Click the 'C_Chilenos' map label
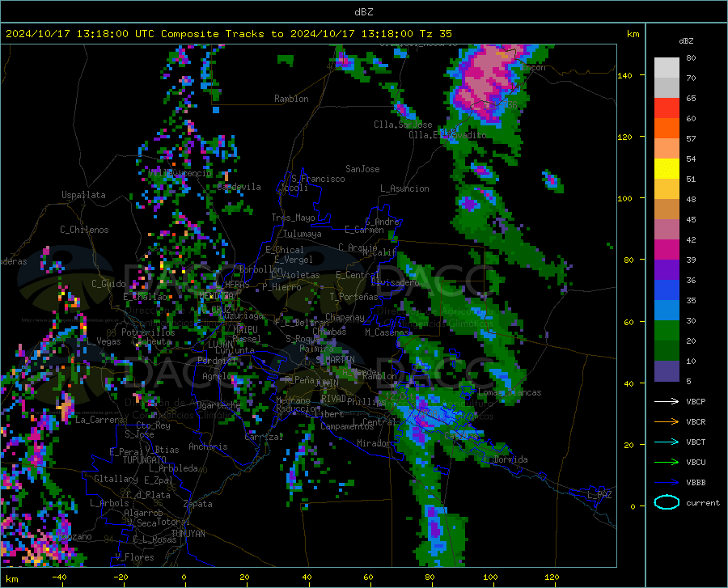The image size is (728, 588). tap(84, 230)
